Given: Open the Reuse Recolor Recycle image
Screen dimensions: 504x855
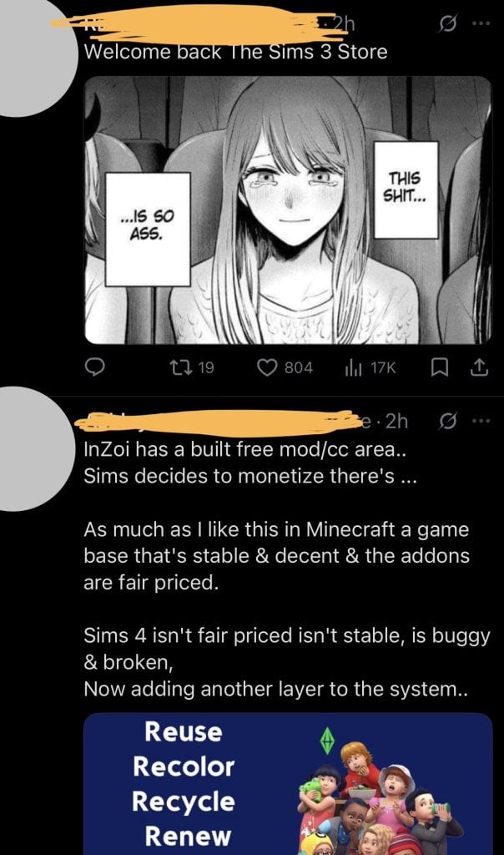Looking at the screenshot, I should coord(288,783).
